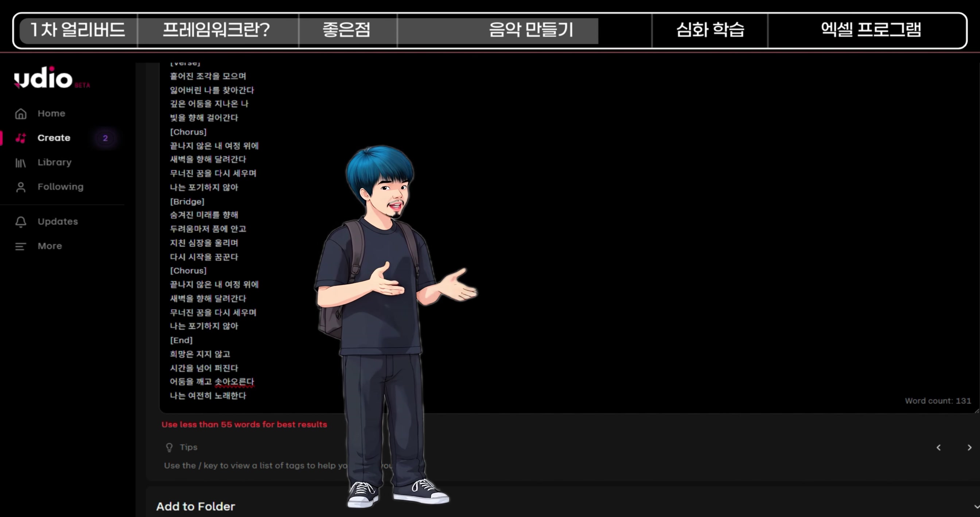Click the first [Chorus] tag line

click(x=188, y=132)
